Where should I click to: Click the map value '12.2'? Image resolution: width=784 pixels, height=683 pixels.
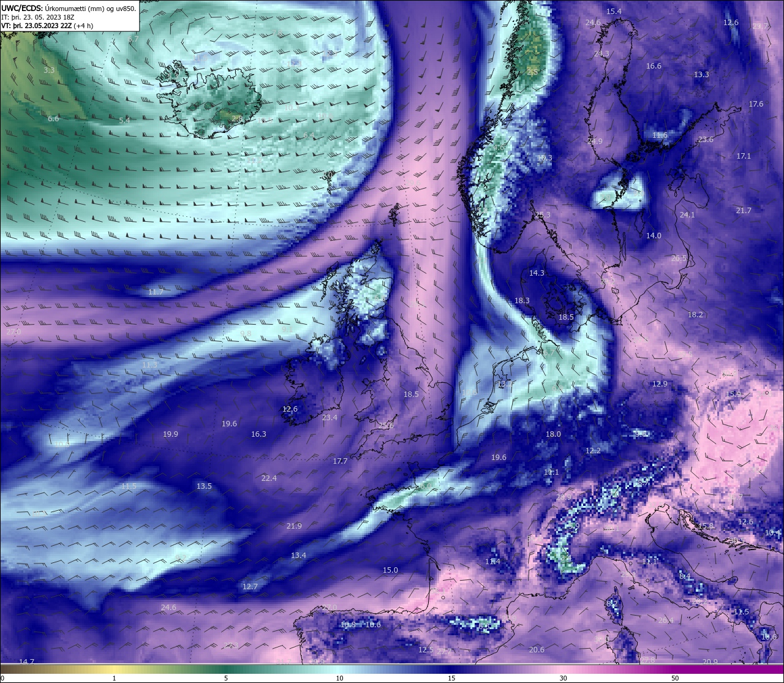tap(593, 451)
